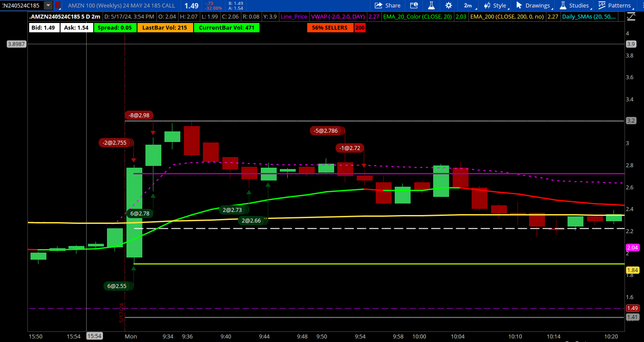The width and height of the screenshot is (644, 342).
Task: Open the Style menu
Action: click(x=495, y=5)
